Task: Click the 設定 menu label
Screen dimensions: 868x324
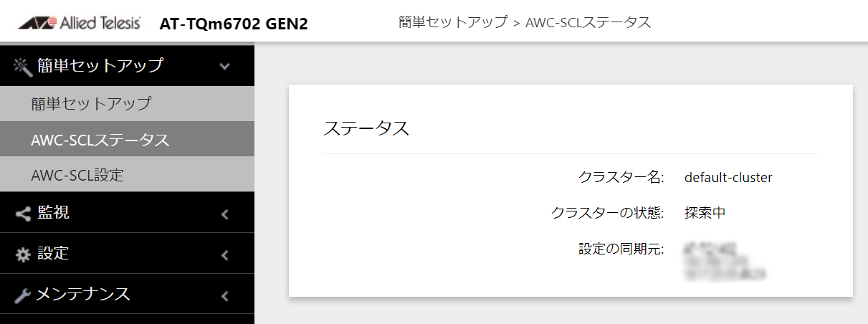Action: [53, 253]
